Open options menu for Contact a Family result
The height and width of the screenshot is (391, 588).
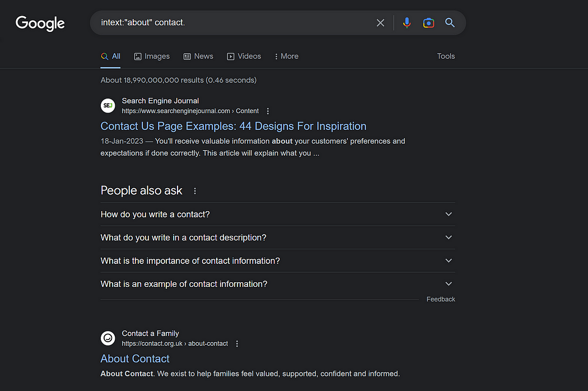pos(237,344)
